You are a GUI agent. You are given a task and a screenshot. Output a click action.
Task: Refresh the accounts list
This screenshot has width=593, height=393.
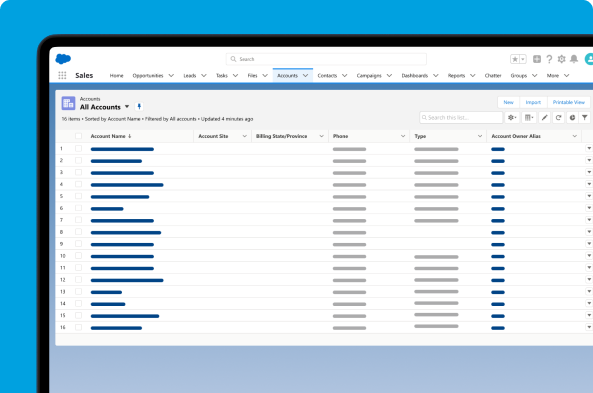(558, 118)
